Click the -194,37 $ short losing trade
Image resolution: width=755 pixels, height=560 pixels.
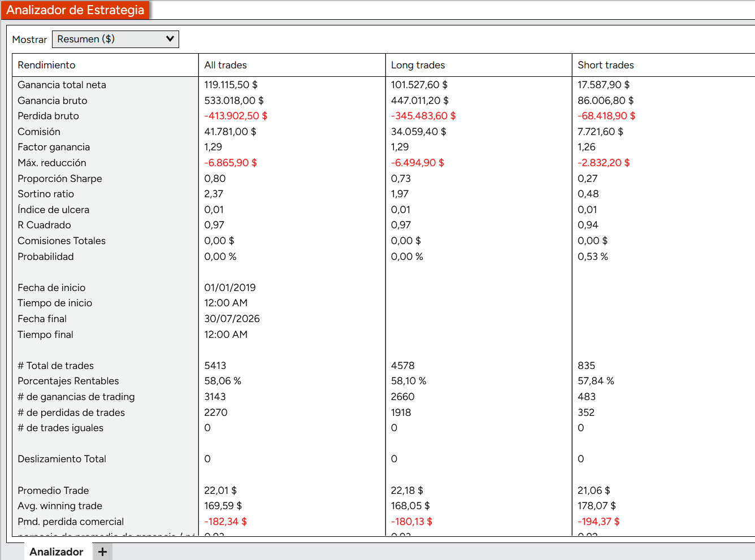coord(598,522)
